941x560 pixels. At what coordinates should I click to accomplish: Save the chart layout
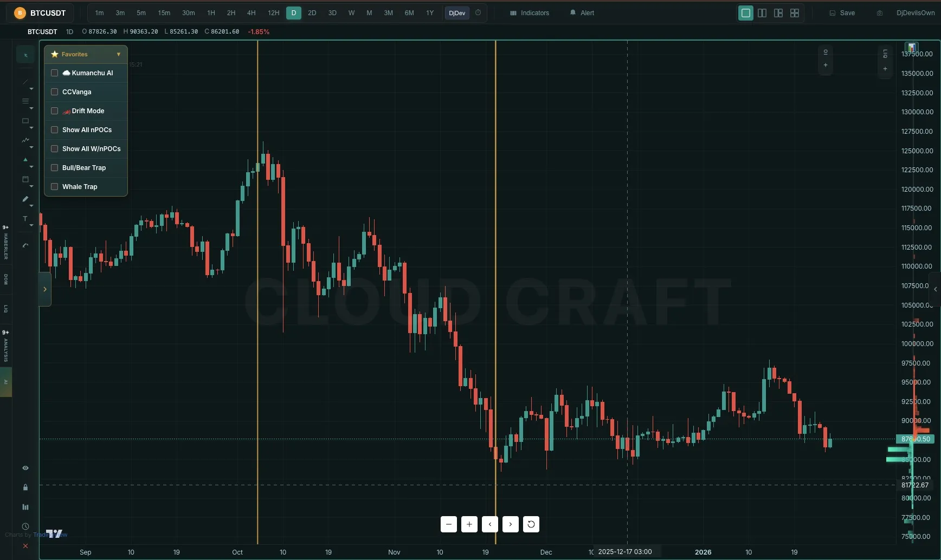click(842, 13)
